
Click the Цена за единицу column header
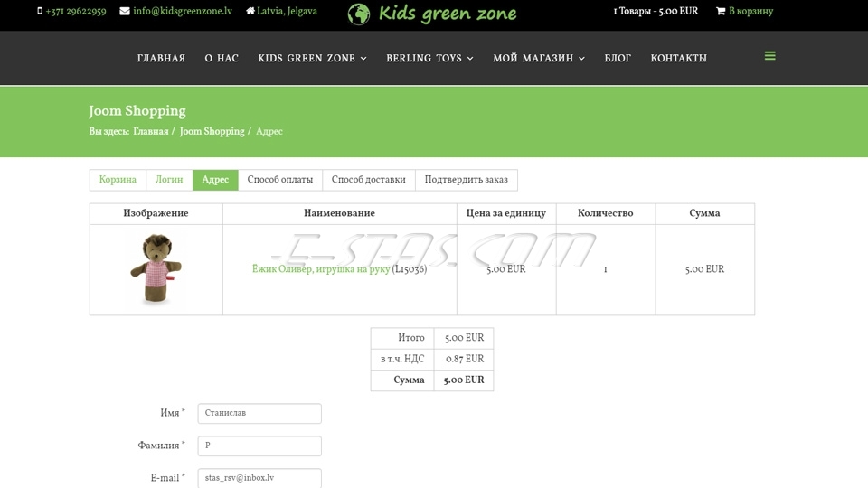tap(506, 213)
